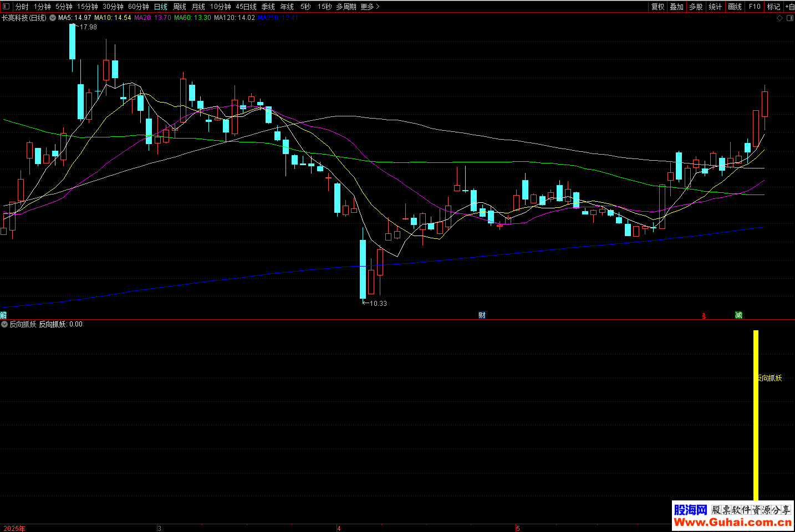Select the 日线 daily period
Screen dimensions: 795x532
[x=161, y=7]
